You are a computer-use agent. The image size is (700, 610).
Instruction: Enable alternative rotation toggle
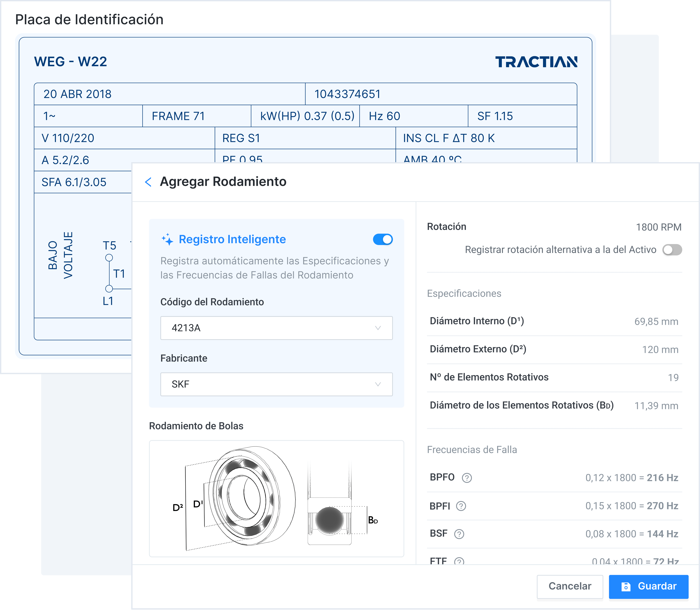point(672,250)
